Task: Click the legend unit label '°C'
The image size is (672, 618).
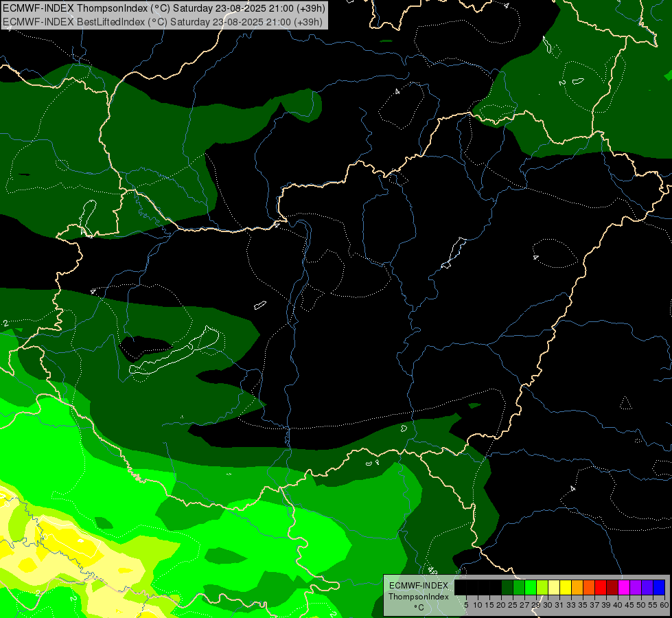Action: [x=419, y=607]
